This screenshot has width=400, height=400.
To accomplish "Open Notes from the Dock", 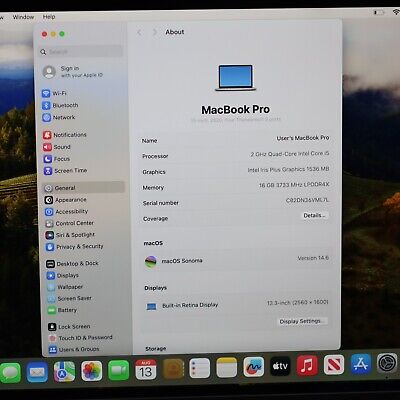I will pos(227,367).
